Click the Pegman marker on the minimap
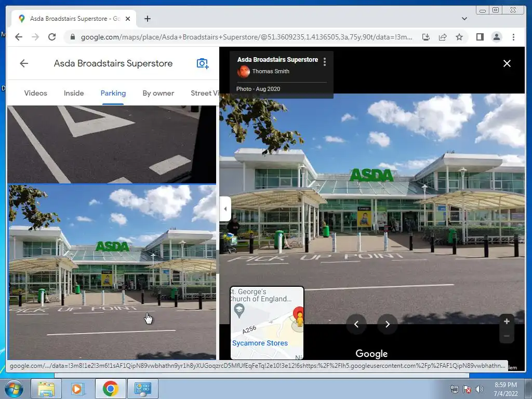532x399 pixels. tap(300, 320)
